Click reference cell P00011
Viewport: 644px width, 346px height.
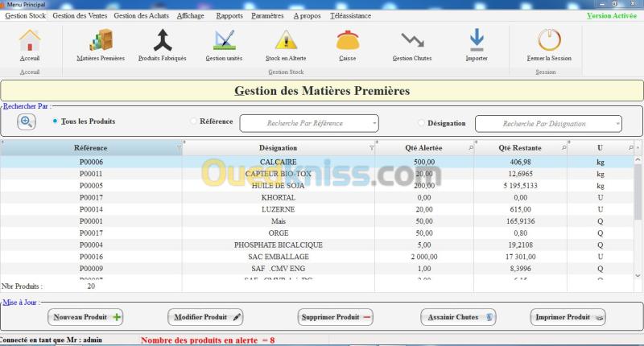point(91,174)
